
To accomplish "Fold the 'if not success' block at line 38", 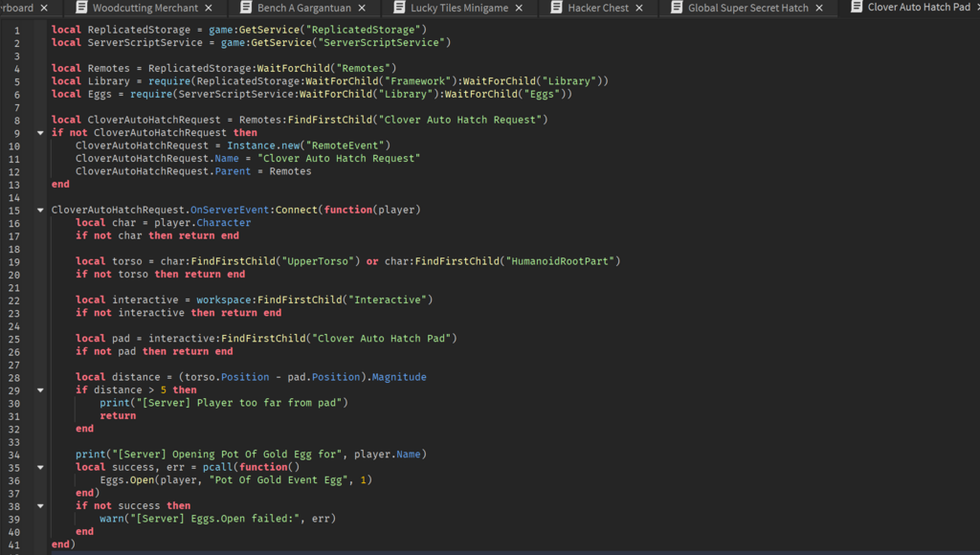I will tap(40, 506).
